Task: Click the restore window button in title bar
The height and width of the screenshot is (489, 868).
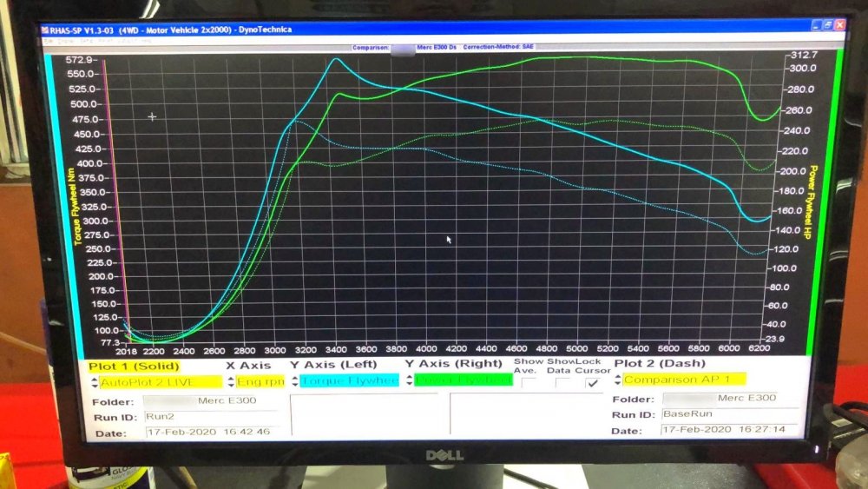Action: [828, 25]
